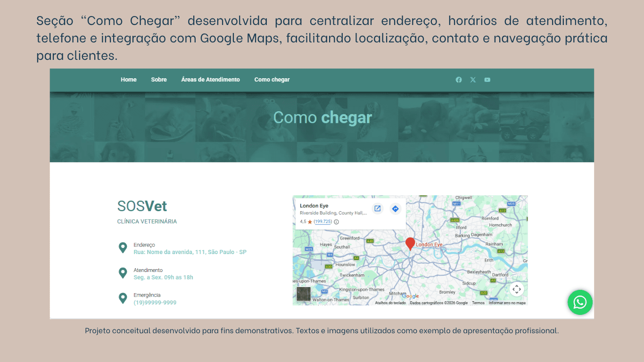Viewport: 644px width, 362px height.
Task: Select Como chegar in navigation bar
Action: pos(272,80)
